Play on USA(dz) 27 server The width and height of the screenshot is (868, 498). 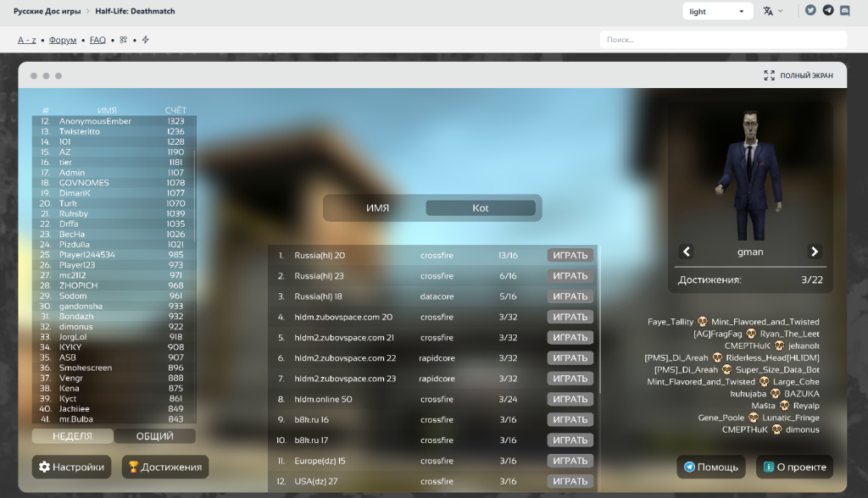[570, 481]
